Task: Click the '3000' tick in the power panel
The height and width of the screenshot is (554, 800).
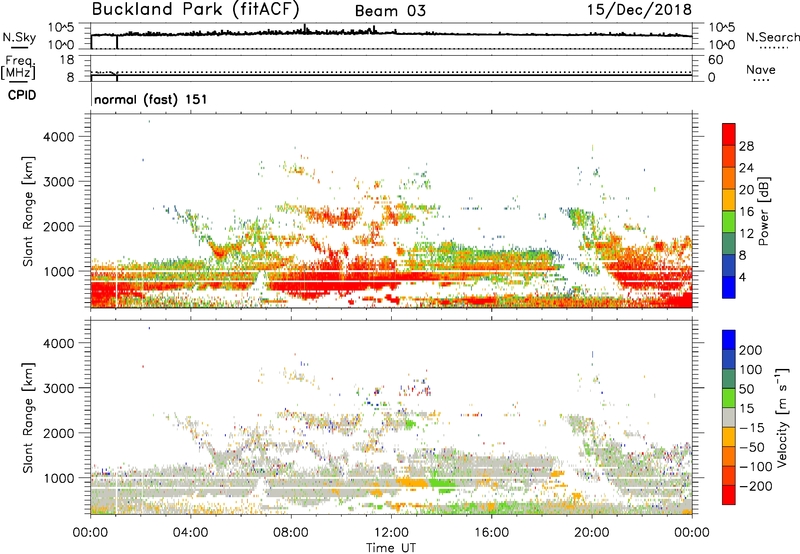Action: (59, 182)
